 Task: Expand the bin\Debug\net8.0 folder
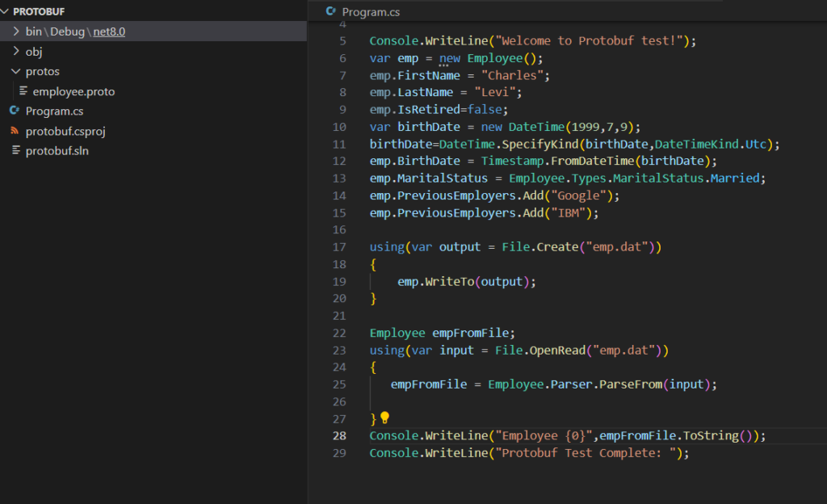pos(16,31)
